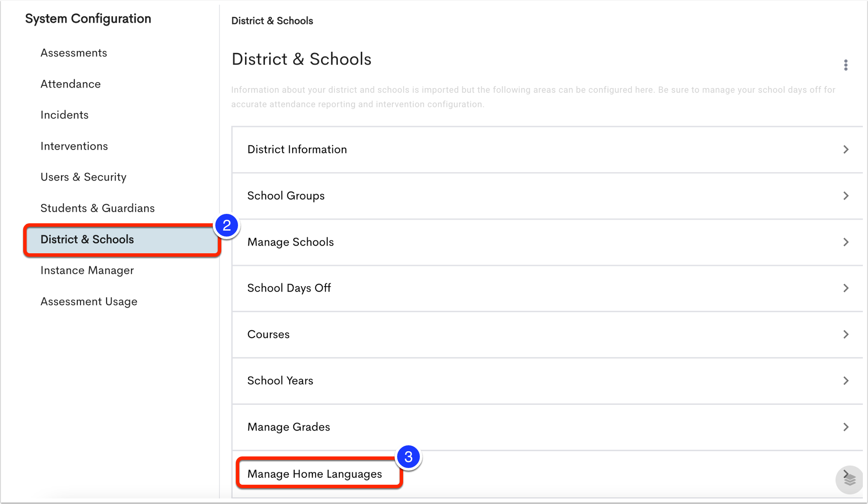Screen dimensions: 868x504
Task: Open Manage Schools row
Action: coord(547,242)
